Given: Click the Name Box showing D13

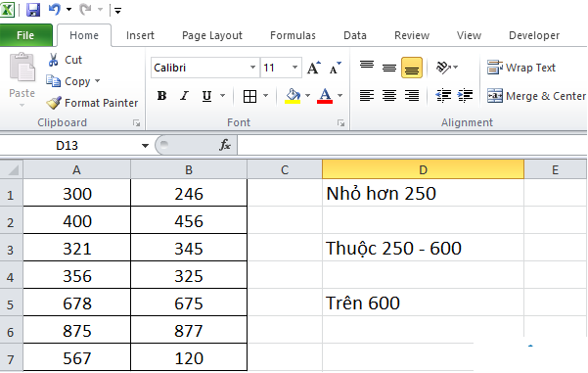Looking at the screenshot, I should pos(68,145).
